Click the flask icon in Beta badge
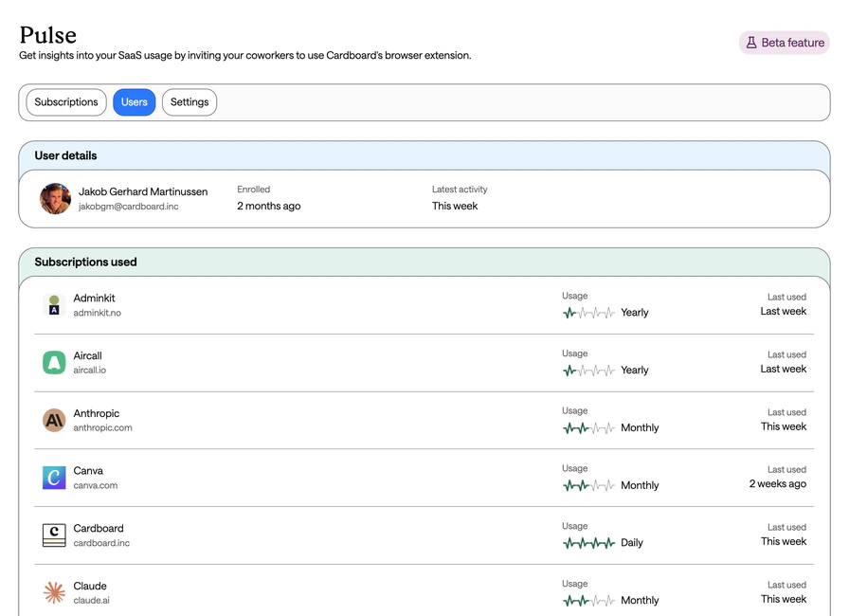 click(751, 43)
